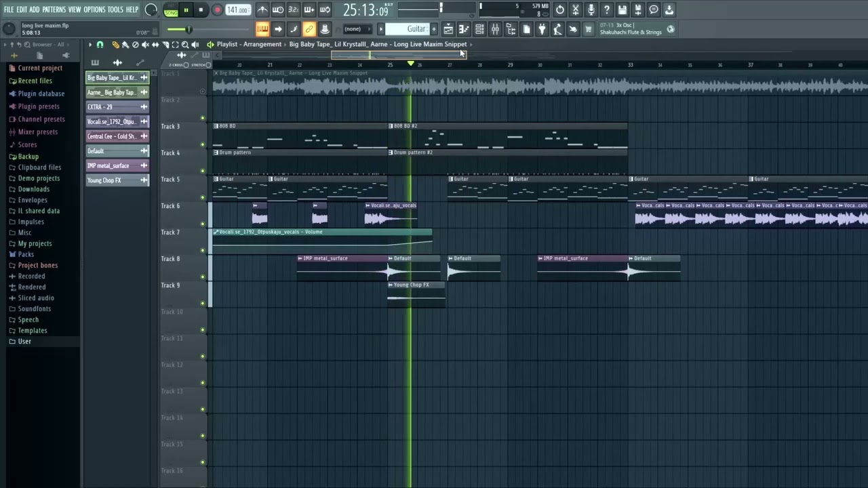Toggle the link icon in toolbar

coord(309,29)
